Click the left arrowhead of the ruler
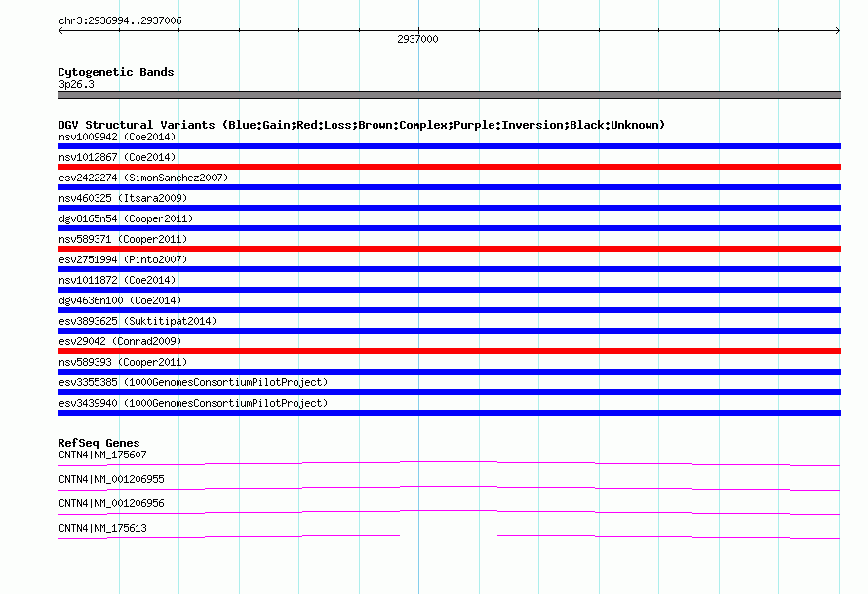The height and width of the screenshot is (594, 868). [x=60, y=31]
